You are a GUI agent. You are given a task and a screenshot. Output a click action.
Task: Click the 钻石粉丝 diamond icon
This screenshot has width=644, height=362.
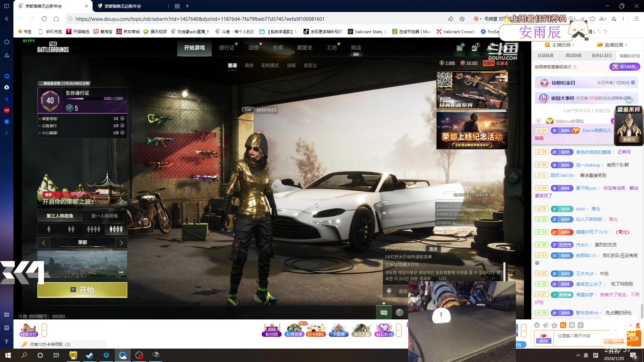point(384,330)
